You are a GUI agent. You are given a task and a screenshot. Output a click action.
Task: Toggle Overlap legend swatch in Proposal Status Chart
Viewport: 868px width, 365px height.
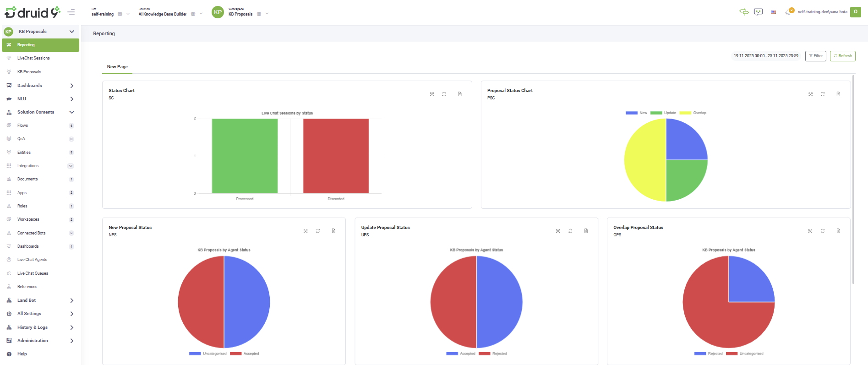pos(685,113)
